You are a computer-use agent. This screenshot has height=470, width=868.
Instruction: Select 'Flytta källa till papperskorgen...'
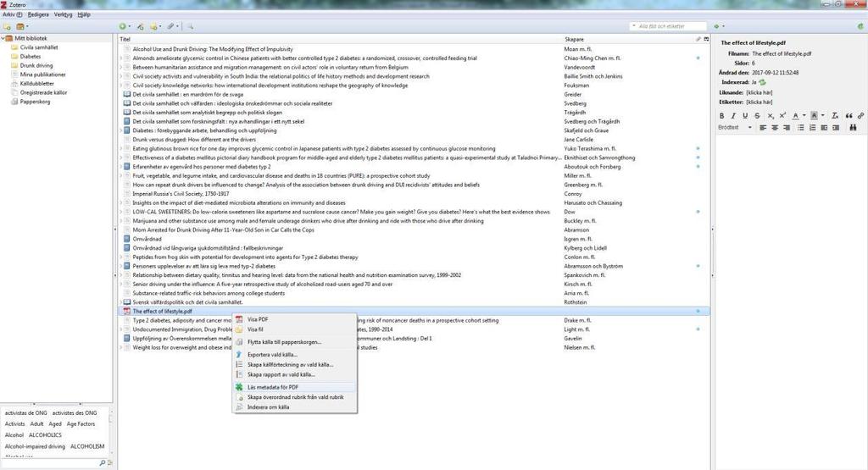click(294, 342)
